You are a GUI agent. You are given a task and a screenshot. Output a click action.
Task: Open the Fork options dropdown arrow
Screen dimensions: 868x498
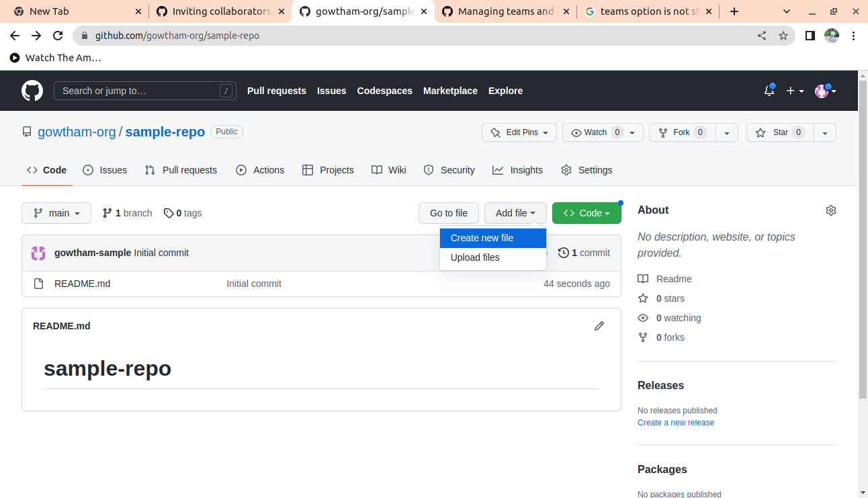pos(726,133)
